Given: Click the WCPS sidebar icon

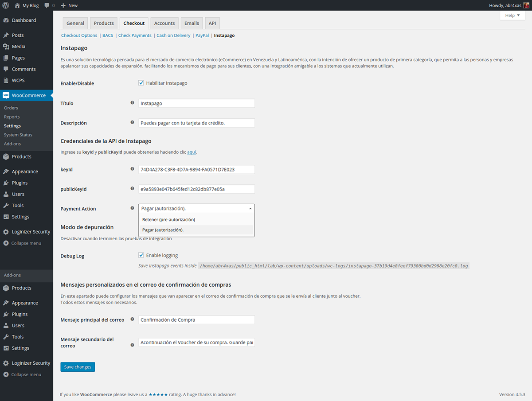Looking at the screenshot, I should point(6,81).
